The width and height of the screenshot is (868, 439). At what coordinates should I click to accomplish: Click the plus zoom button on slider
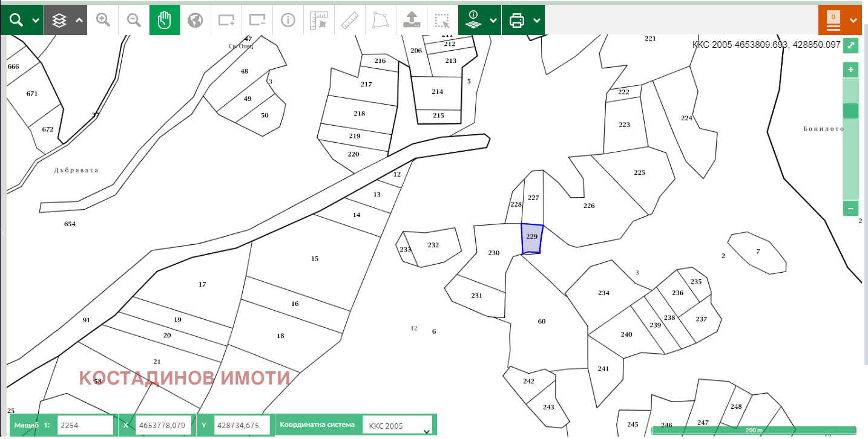point(850,70)
